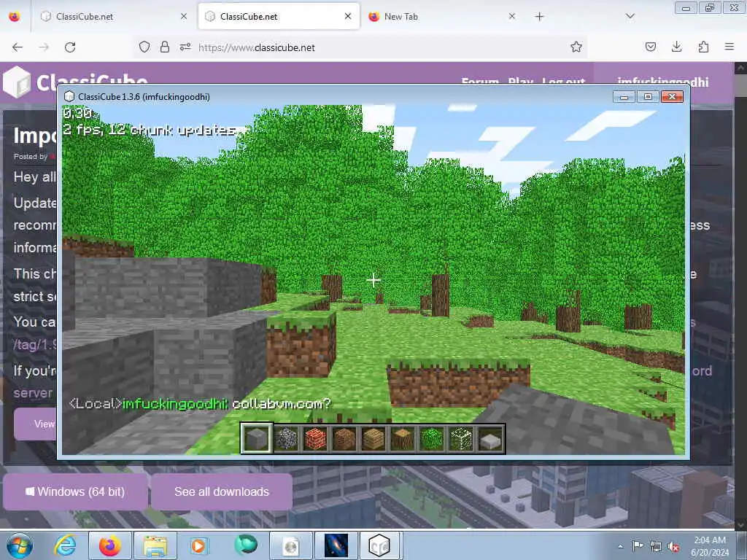The width and height of the screenshot is (747, 560).
Task: Open the Firefox hamburger application menu
Action: 729,47
